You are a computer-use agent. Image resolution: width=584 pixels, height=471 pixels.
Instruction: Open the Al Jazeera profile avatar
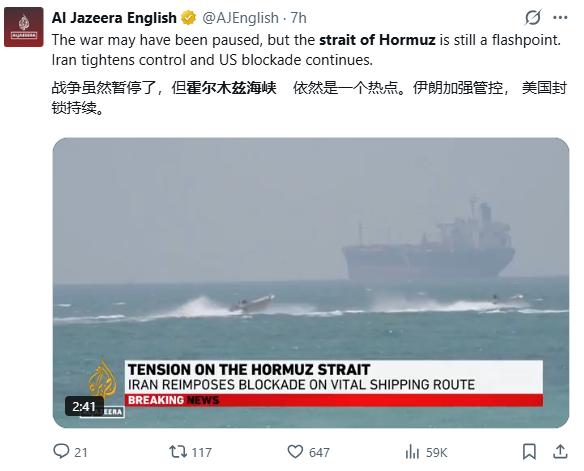coord(23,27)
